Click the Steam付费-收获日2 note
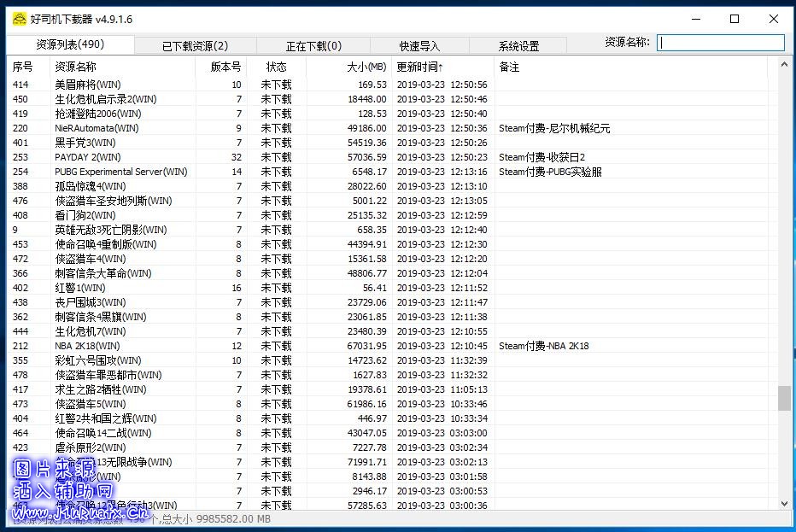 pos(541,157)
